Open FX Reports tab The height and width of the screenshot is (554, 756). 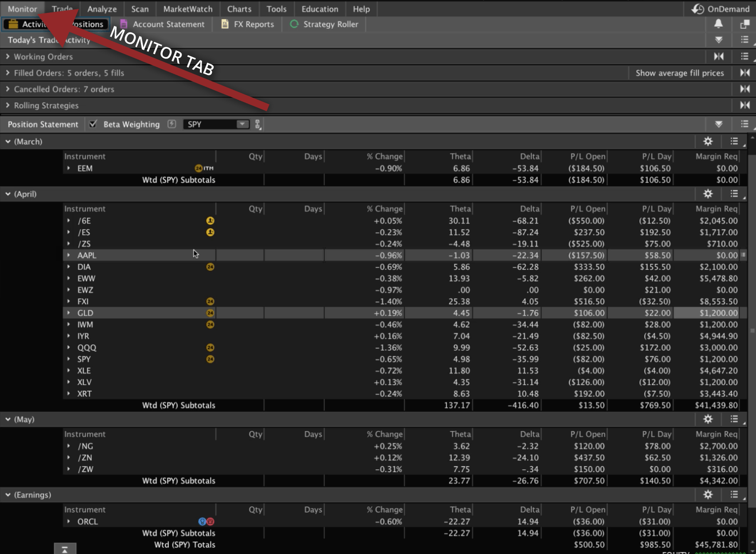pos(248,24)
